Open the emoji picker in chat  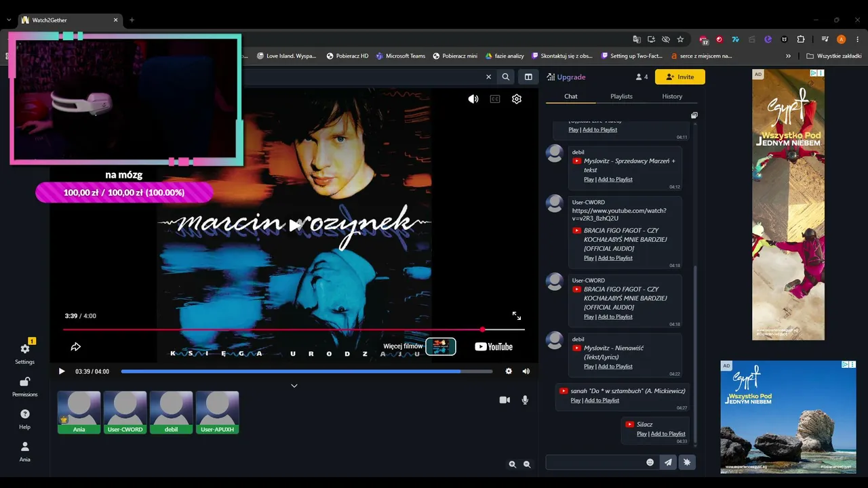[650, 462]
